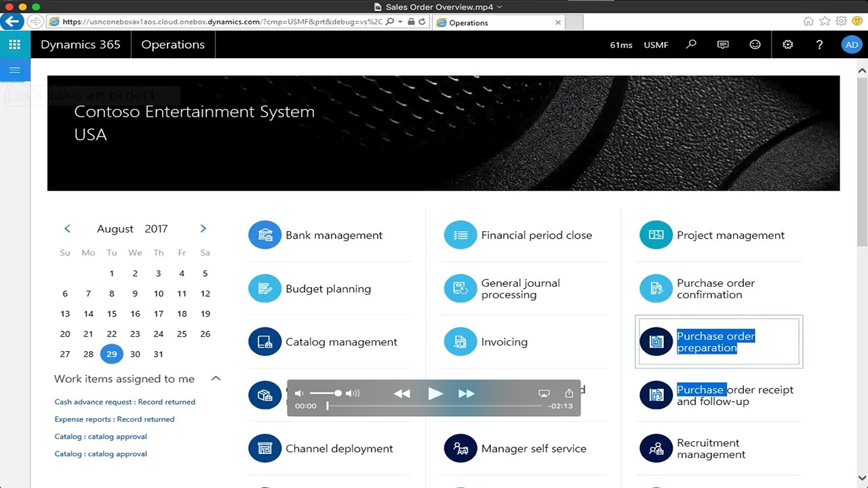Click Invoicing label
Screen dimensions: 868x488
[x=505, y=342]
